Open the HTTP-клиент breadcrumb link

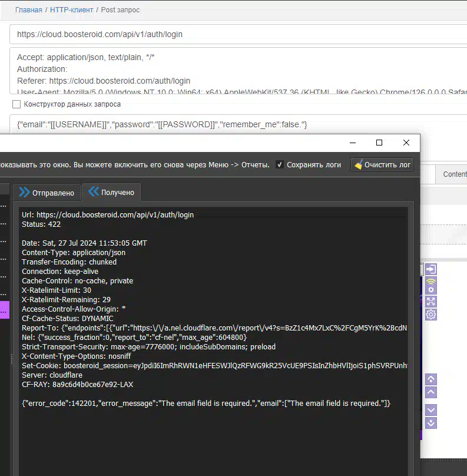point(72,10)
